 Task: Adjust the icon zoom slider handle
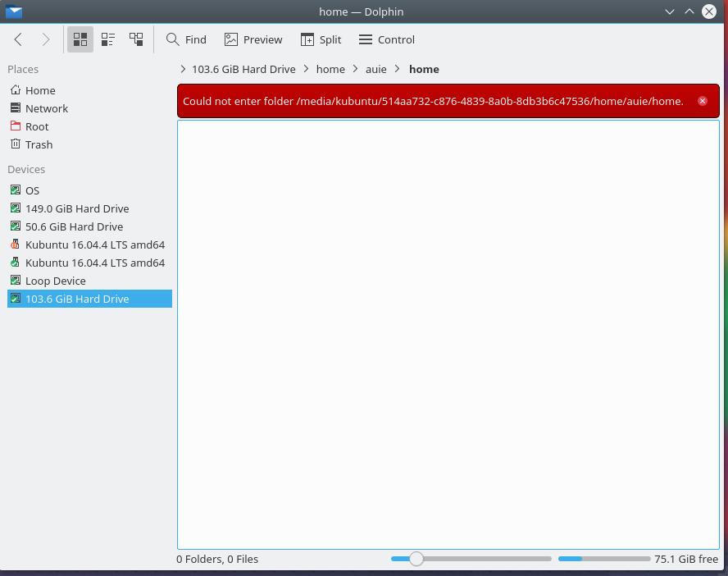click(416, 559)
